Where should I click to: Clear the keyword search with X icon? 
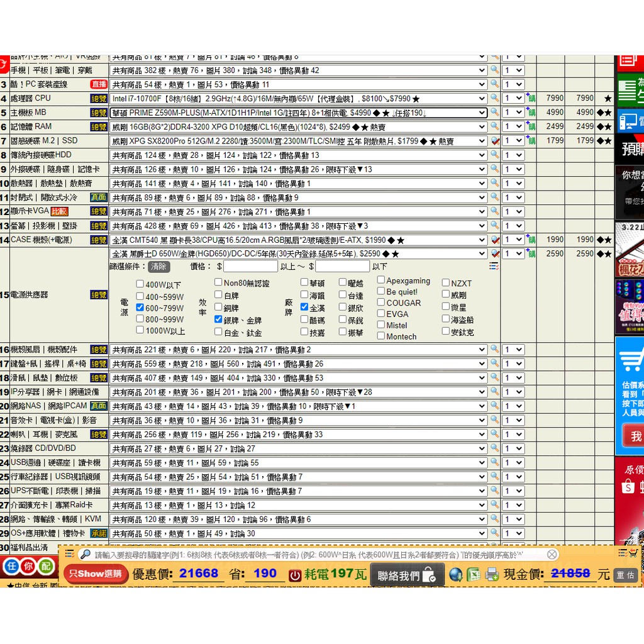click(x=552, y=554)
